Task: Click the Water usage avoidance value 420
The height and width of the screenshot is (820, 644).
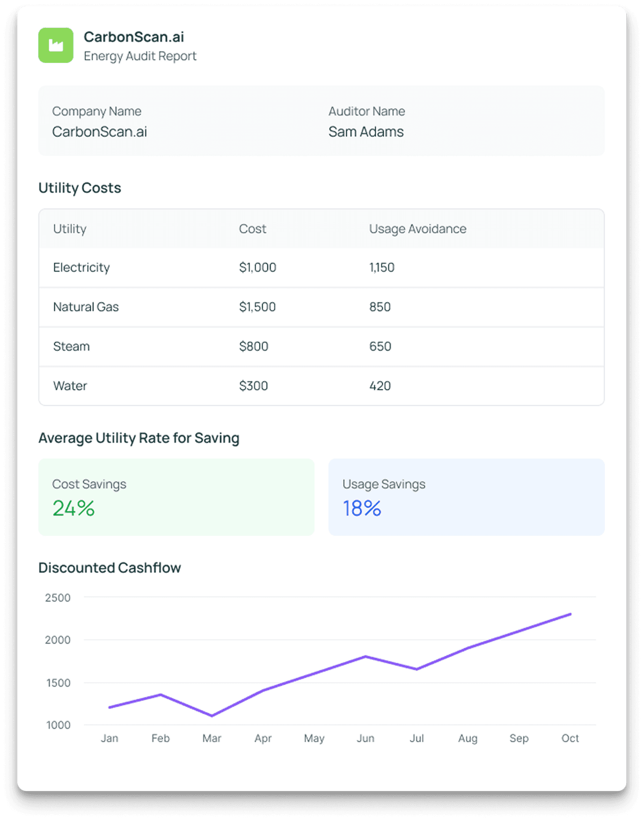Action: (380, 386)
